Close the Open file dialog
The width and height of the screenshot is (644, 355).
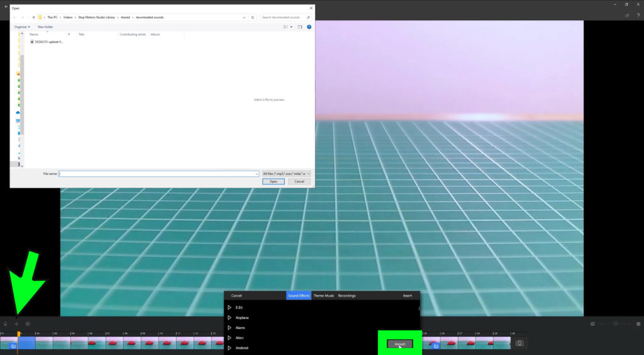pos(311,8)
